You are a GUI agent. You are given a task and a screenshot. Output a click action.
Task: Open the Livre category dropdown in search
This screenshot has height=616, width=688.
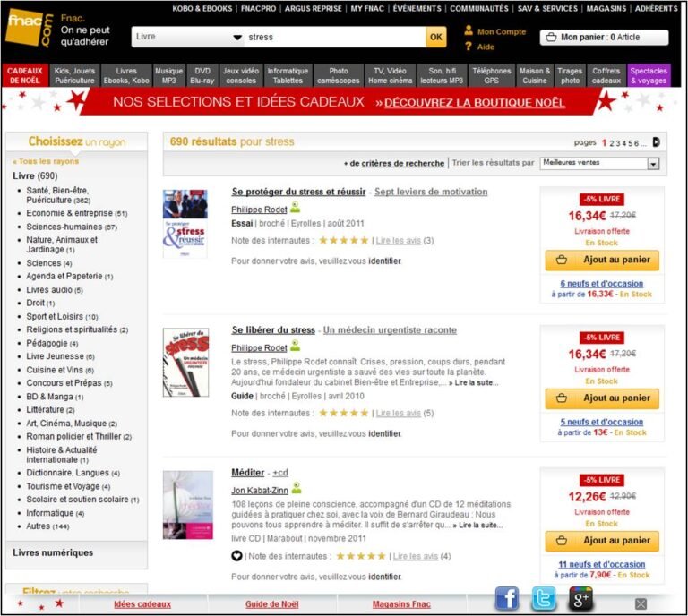click(187, 37)
